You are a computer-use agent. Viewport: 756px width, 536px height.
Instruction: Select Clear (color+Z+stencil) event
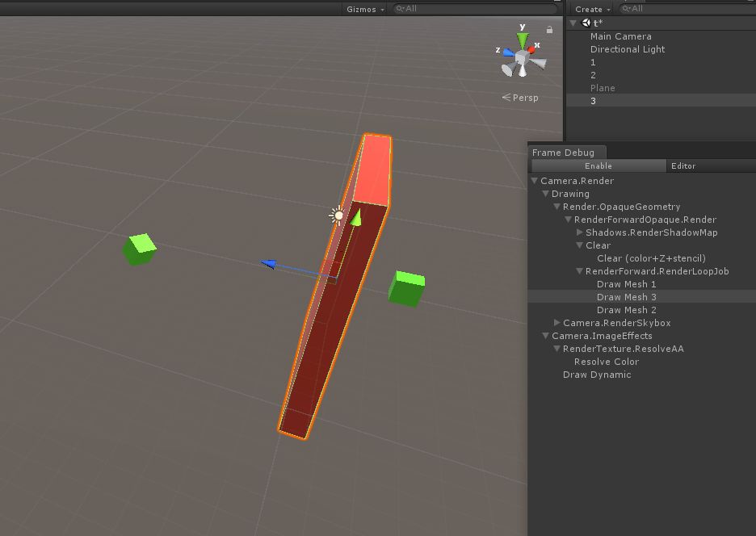coord(651,258)
